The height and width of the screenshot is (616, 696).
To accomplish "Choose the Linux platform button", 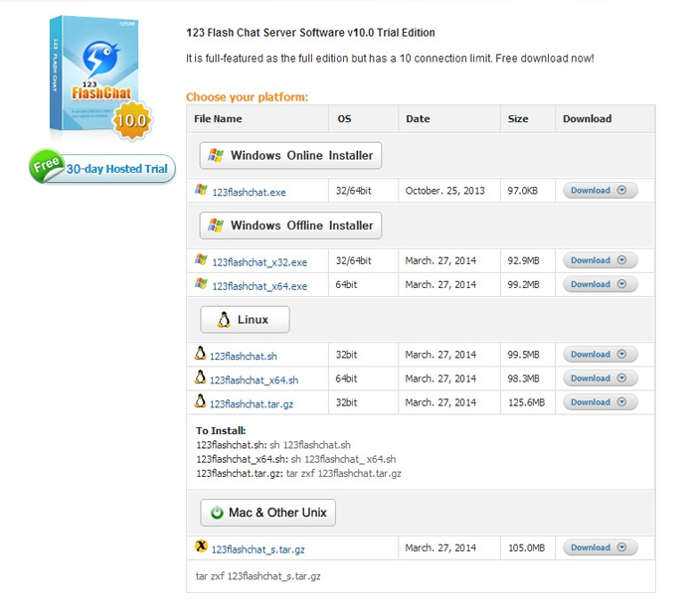I will (246, 319).
